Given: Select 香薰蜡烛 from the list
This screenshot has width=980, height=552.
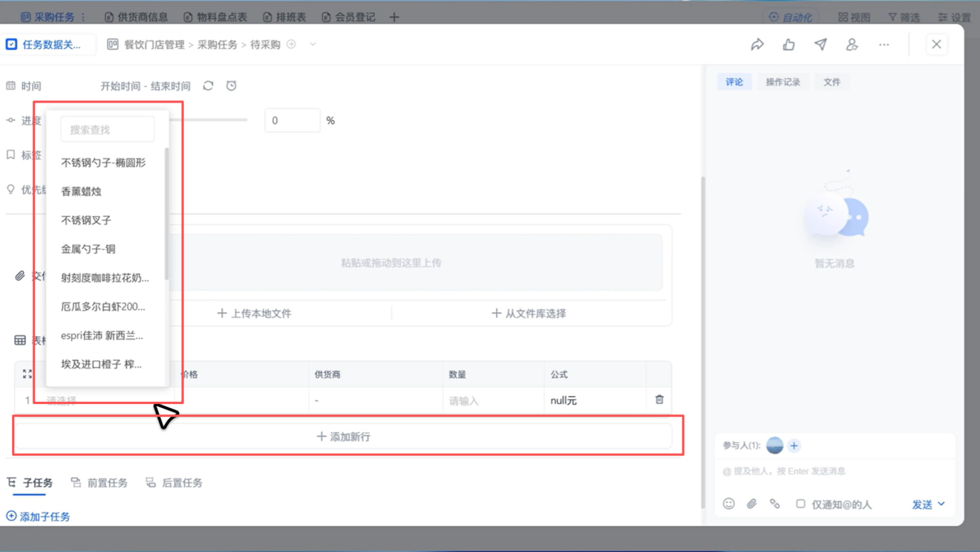Looking at the screenshot, I should [81, 191].
